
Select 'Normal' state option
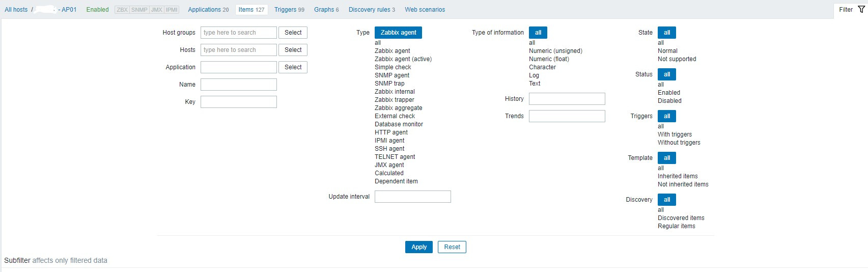coord(667,51)
